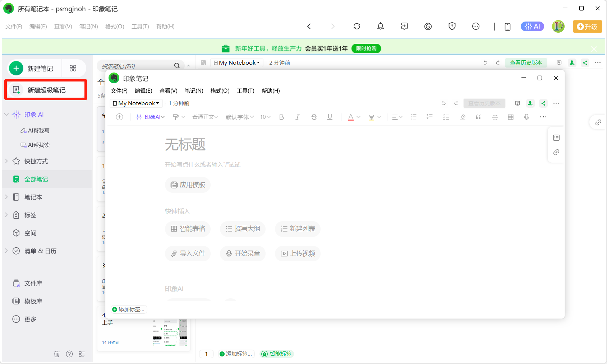Toggle bold formatting
Screen dimensions: 607x364
tap(281, 117)
